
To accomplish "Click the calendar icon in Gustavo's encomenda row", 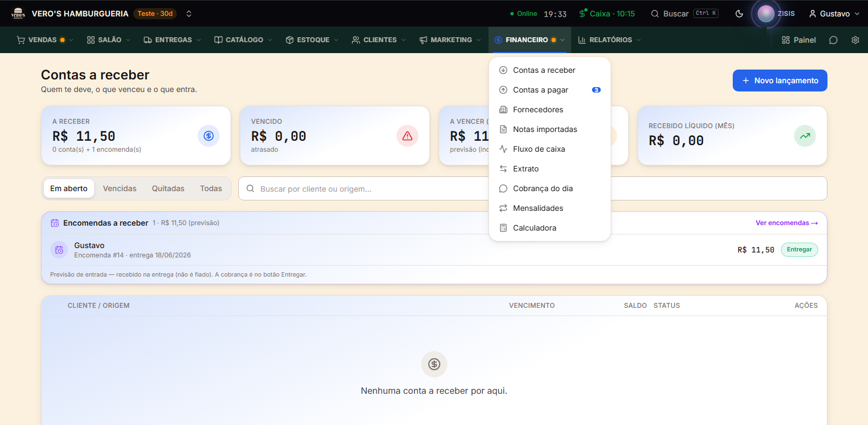I will 59,250.
